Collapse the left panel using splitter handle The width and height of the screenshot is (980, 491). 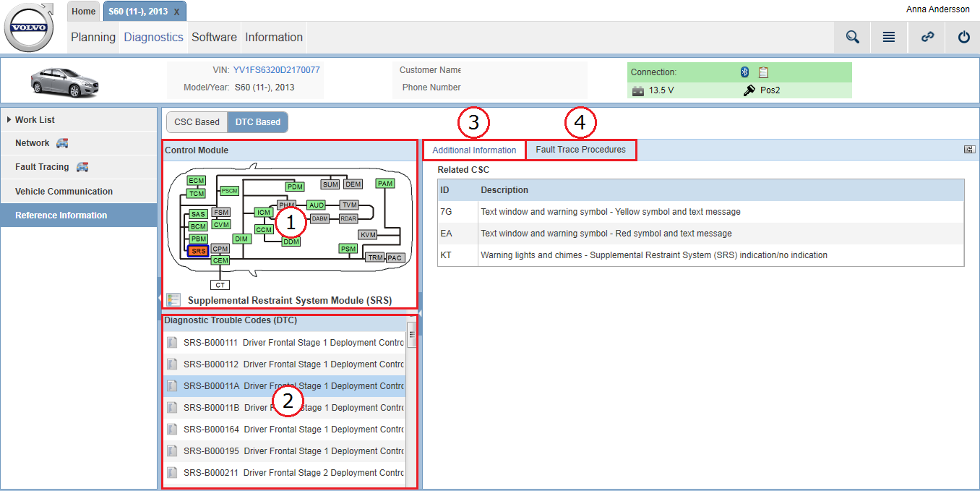click(x=159, y=298)
